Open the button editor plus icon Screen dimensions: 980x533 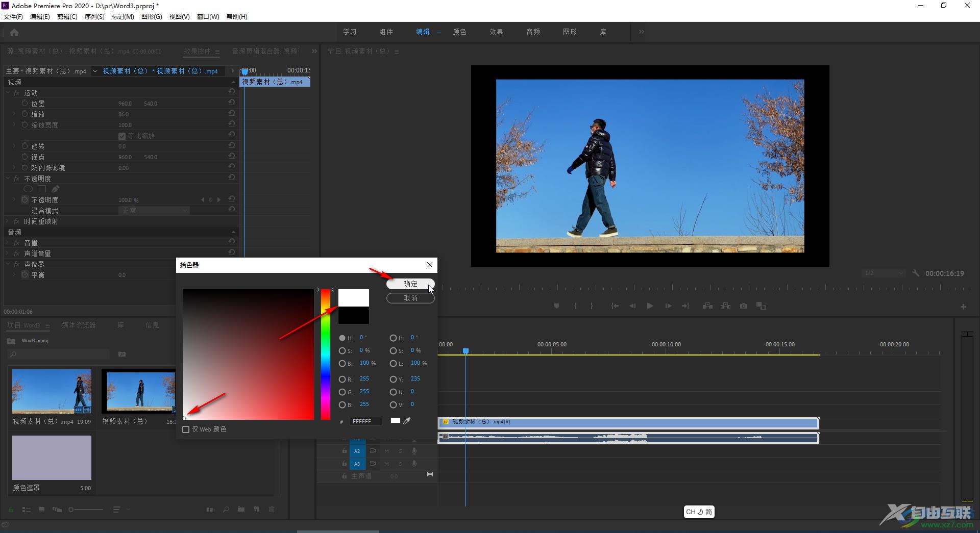pos(963,307)
